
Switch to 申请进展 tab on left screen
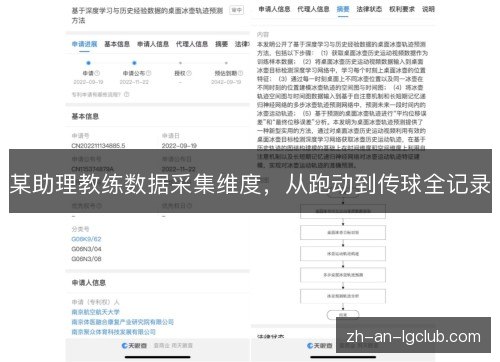click(85, 44)
